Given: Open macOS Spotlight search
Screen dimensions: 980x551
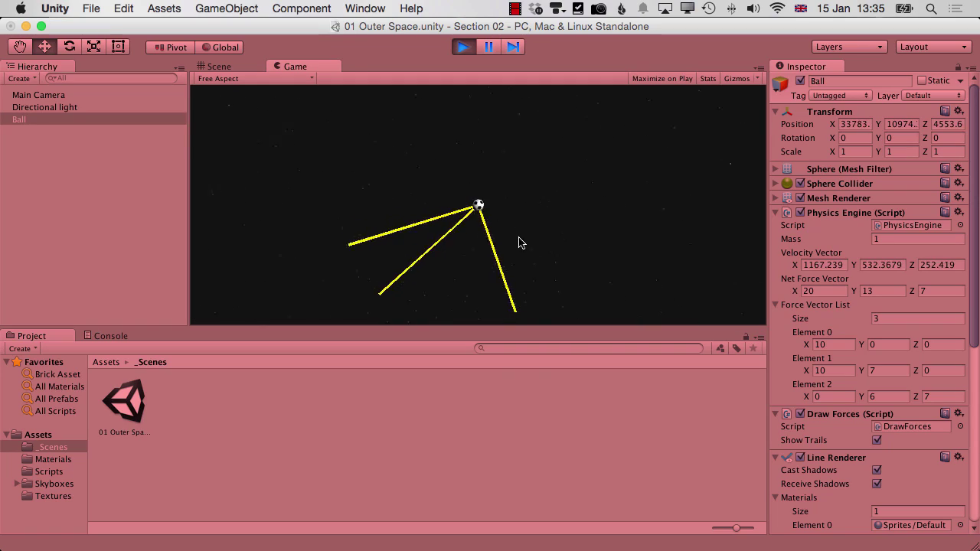Looking at the screenshot, I should tap(932, 8).
